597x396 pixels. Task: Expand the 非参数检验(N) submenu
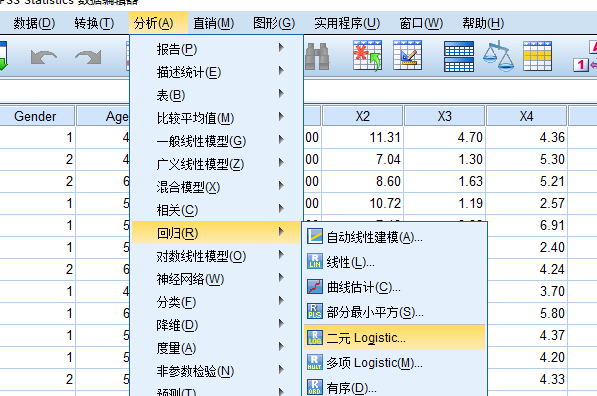pyautogui.click(x=216, y=370)
